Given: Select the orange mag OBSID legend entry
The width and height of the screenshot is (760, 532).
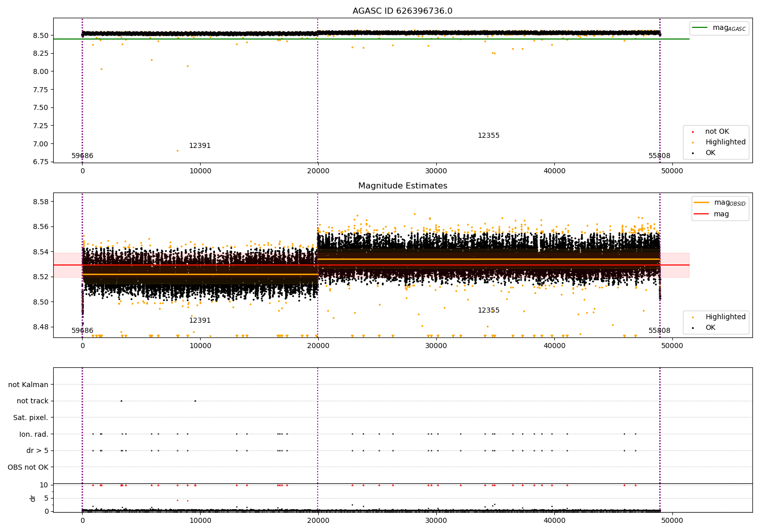Looking at the screenshot, I should coord(720,203).
